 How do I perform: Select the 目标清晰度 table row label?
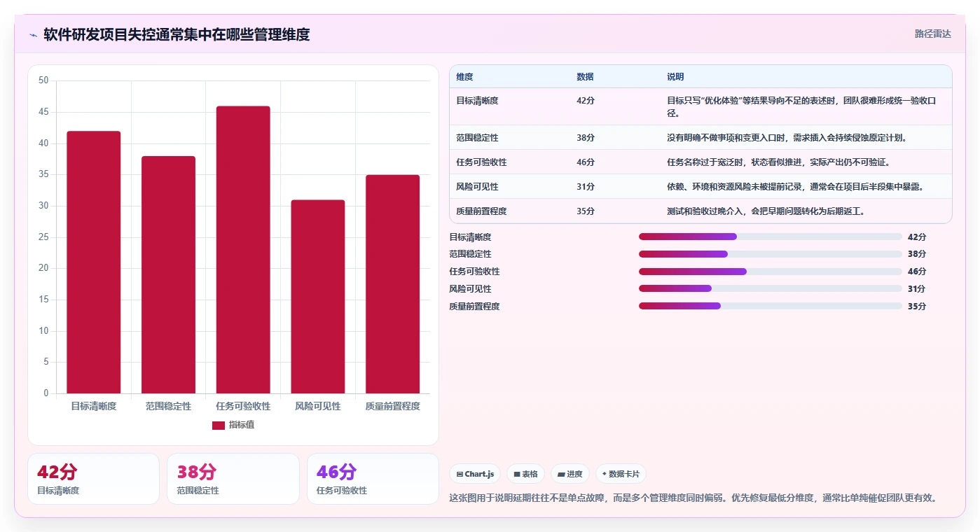[477, 101]
